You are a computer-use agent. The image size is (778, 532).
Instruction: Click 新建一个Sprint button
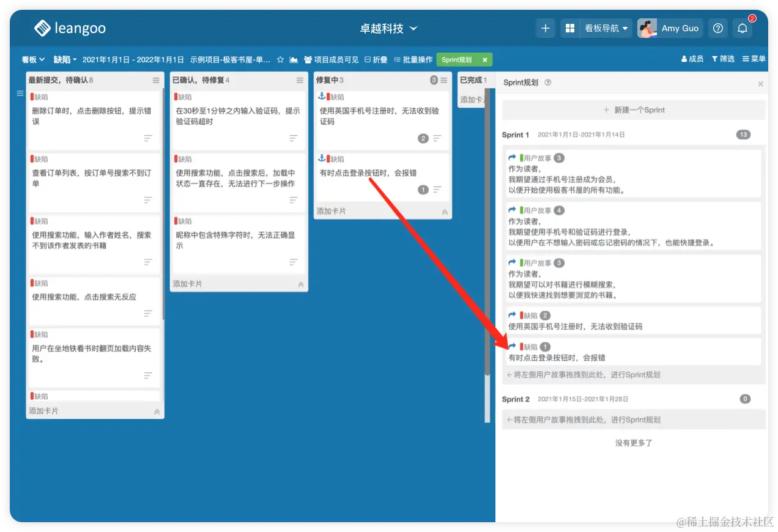coord(634,110)
